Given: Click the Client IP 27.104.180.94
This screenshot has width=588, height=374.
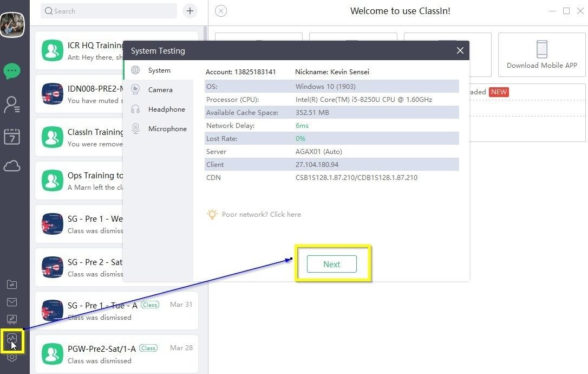Looking at the screenshot, I should [x=317, y=164].
